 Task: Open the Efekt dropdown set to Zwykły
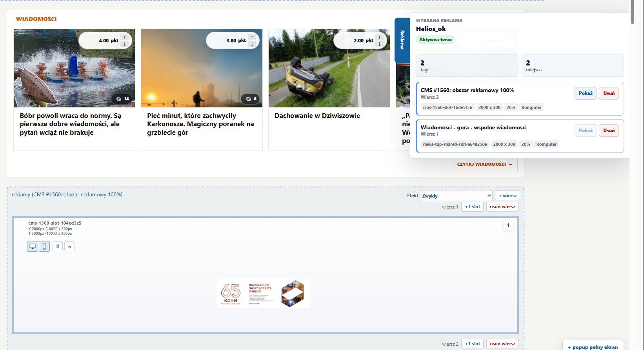tap(456, 196)
